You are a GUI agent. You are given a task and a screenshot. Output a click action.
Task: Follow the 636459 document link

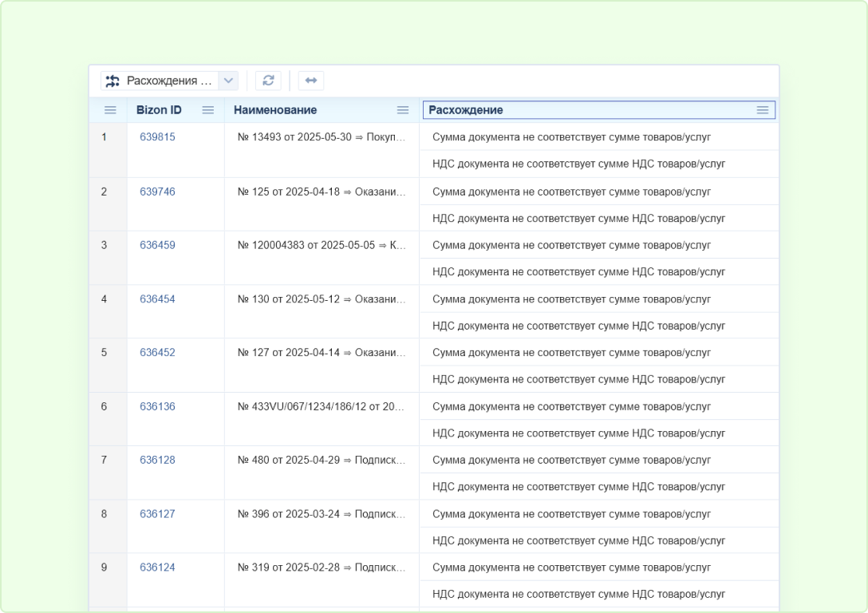[x=157, y=245]
